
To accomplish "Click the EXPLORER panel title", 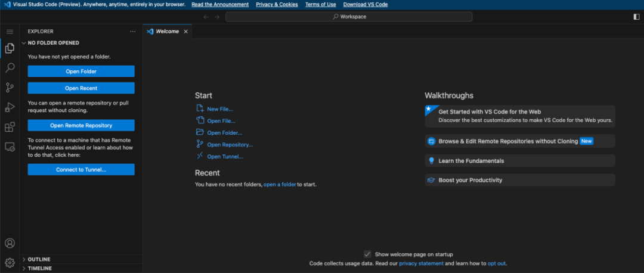I will (x=41, y=32).
